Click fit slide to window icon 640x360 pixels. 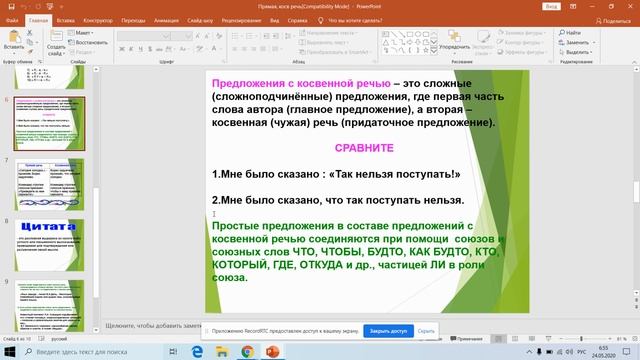[635, 339]
